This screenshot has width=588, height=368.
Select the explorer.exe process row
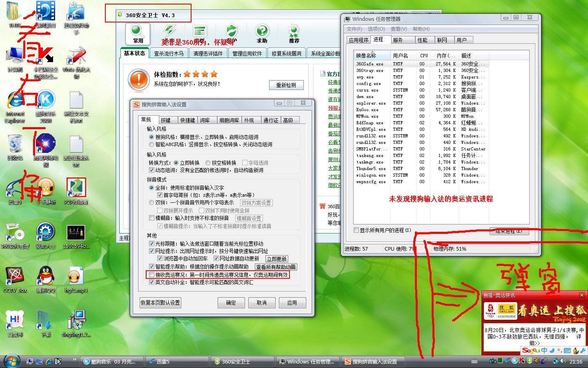tap(421, 103)
